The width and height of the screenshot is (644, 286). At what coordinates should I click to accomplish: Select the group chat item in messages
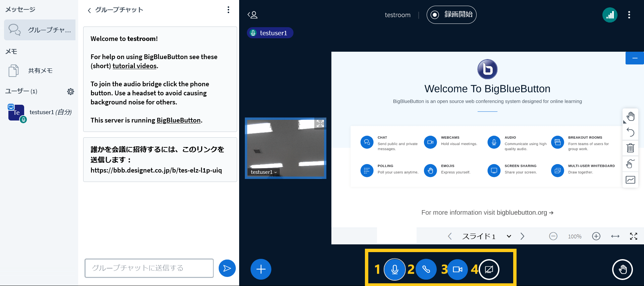(x=40, y=30)
